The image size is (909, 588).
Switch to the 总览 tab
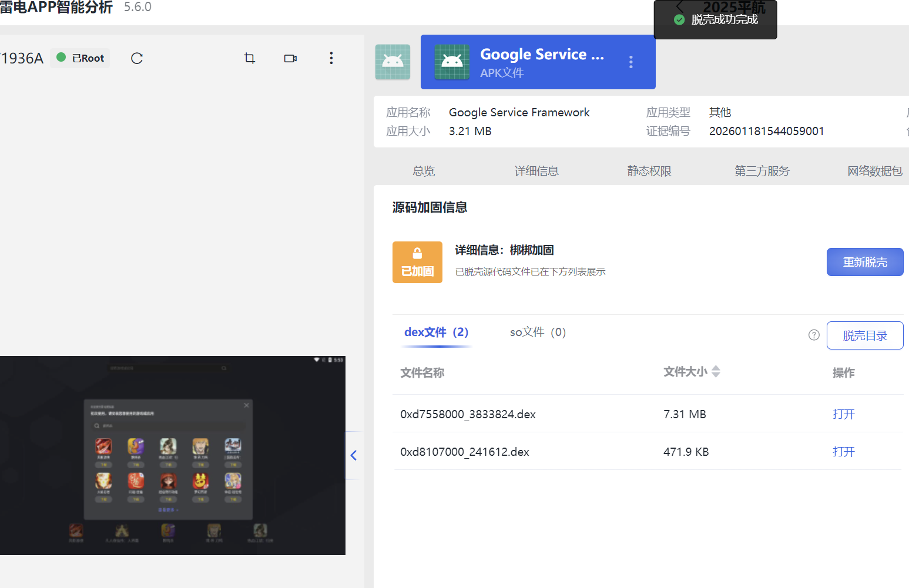(x=424, y=171)
